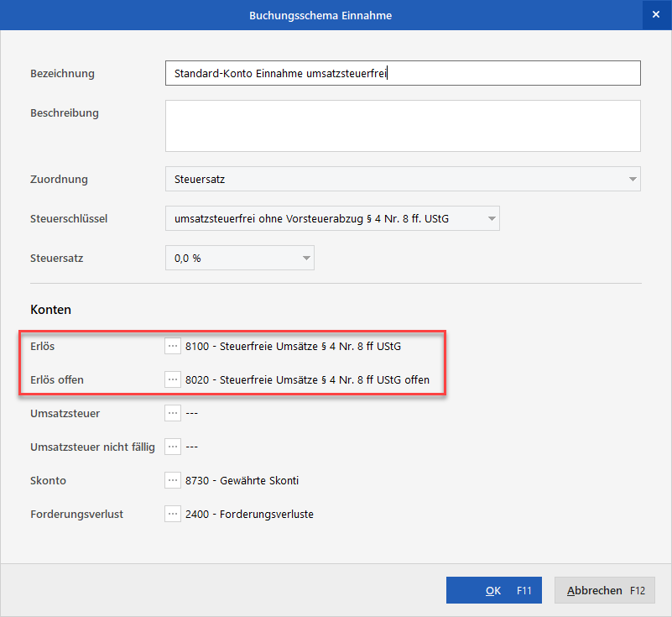
Task: Select the 8020 Steuerfreie Umsätze offen text
Action: point(307,379)
